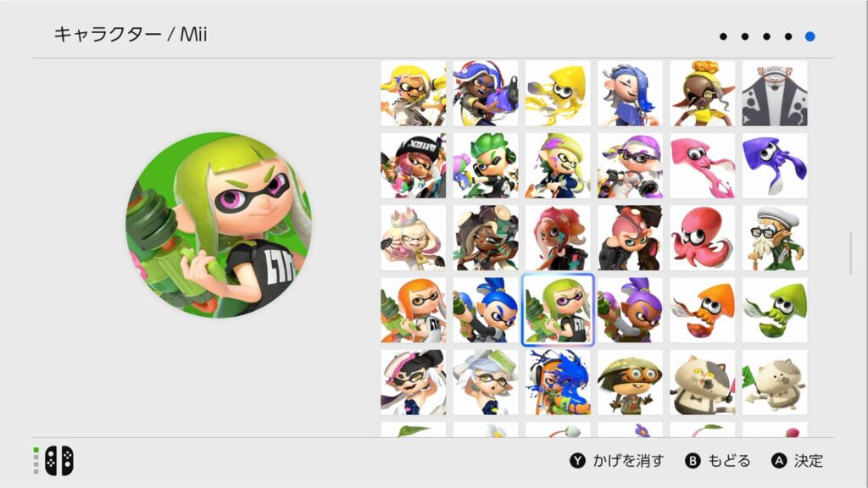Select the orange-haired Inkling girl icon
Screen dimensions: 868x488
(x=413, y=310)
